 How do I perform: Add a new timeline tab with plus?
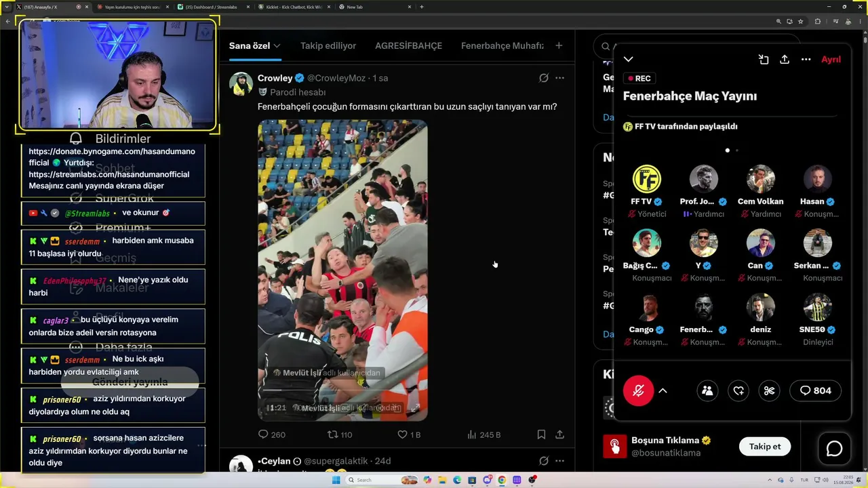(x=559, y=46)
